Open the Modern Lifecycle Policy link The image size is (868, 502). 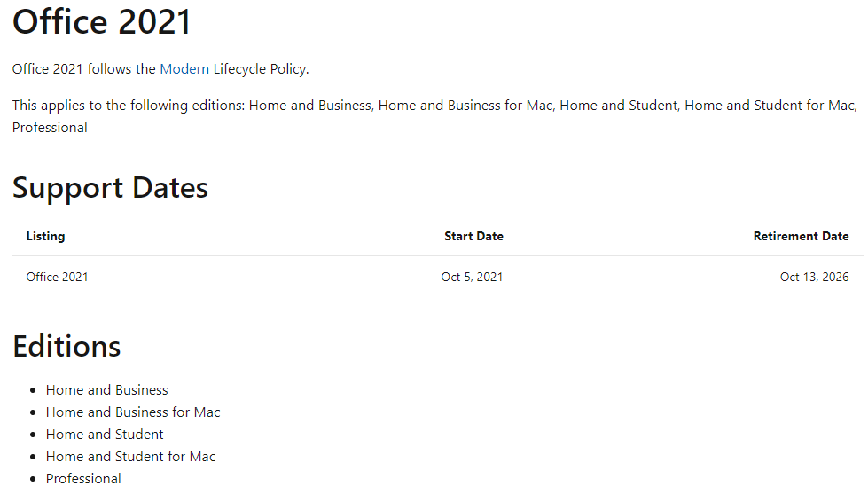[x=184, y=69]
